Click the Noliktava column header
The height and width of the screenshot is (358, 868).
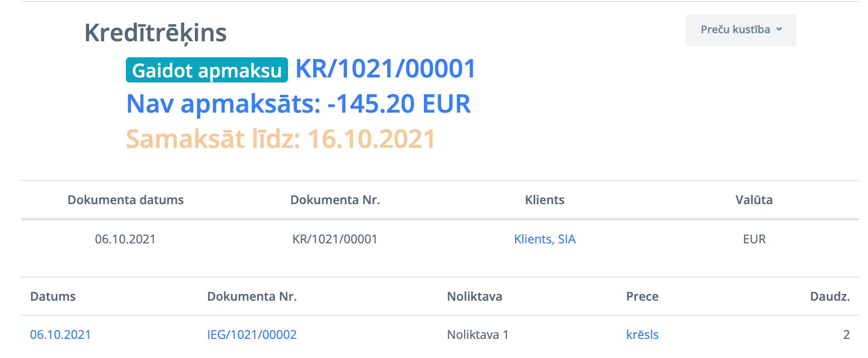(474, 297)
